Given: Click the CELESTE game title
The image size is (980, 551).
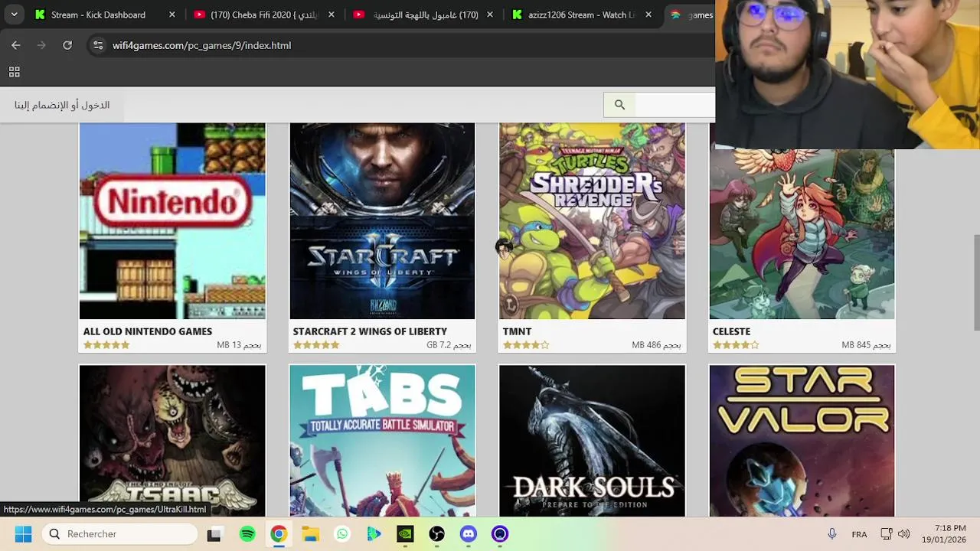Looking at the screenshot, I should tap(731, 331).
